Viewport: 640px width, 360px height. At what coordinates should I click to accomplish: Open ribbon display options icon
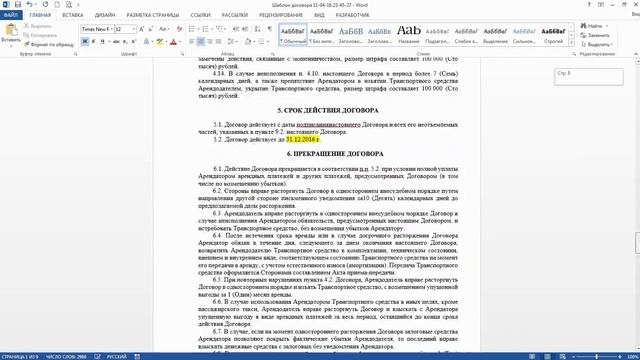tap(601, 4)
